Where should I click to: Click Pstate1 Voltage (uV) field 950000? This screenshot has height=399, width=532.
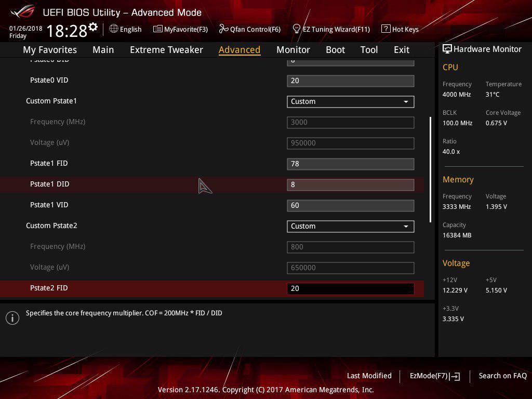pyautogui.click(x=351, y=143)
